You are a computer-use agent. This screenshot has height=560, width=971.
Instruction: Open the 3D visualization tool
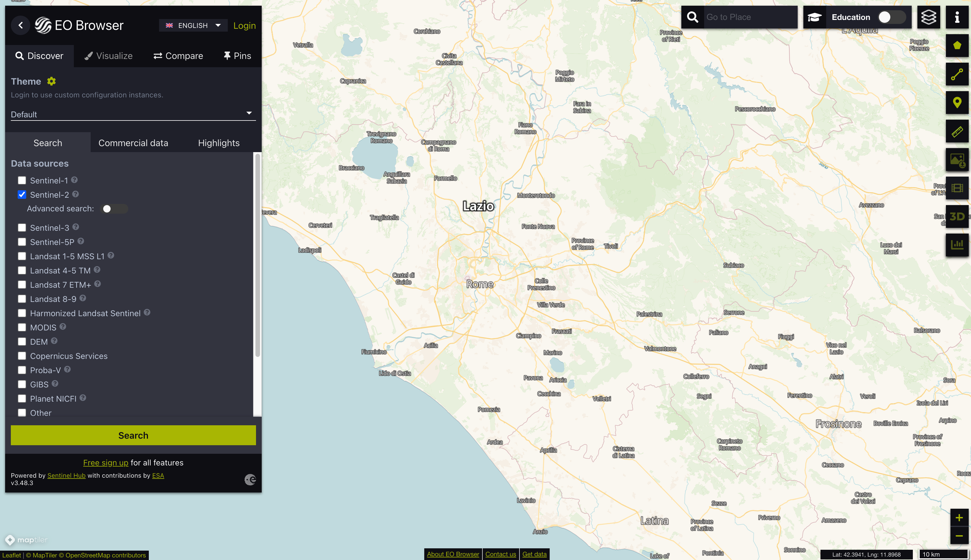tap(957, 216)
